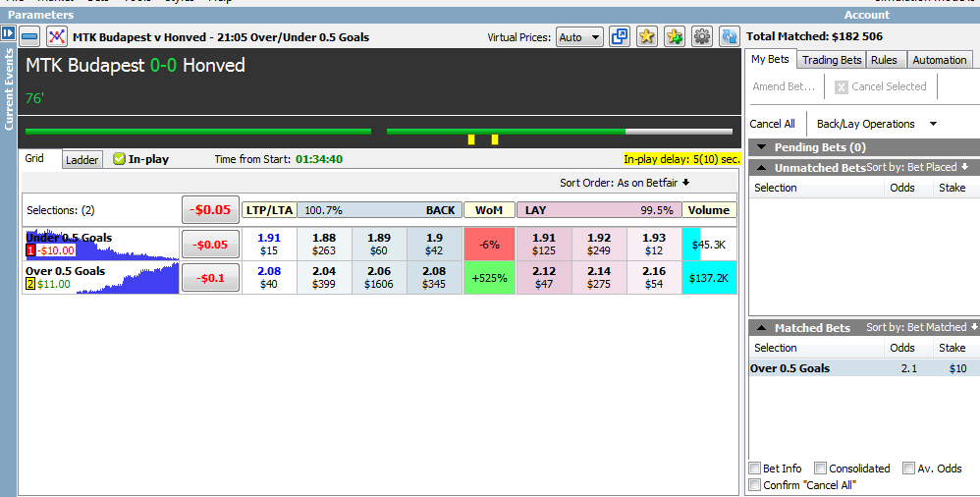Back Under 0.5 Goals at 1.88

[x=324, y=244]
